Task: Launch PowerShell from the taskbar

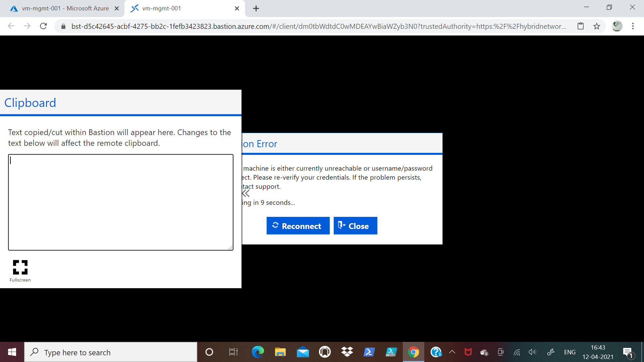Action: [x=369, y=352]
